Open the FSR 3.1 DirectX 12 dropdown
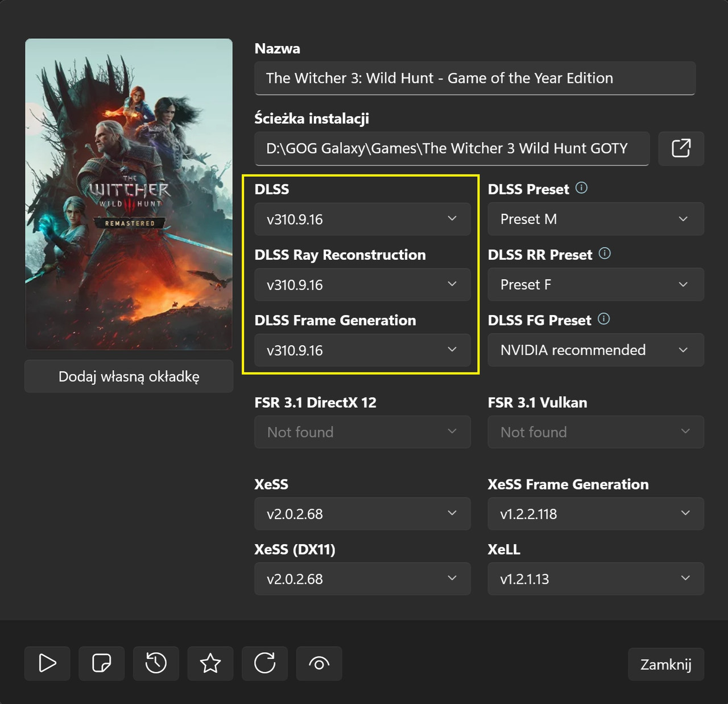The image size is (728, 704). pos(362,432)
